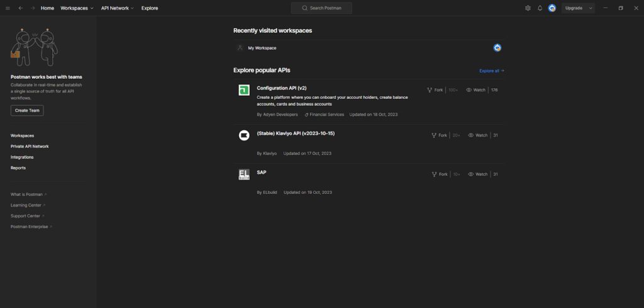
Task: Open the (Stable) Klaviyo API title
Action: tap(296, 134)
